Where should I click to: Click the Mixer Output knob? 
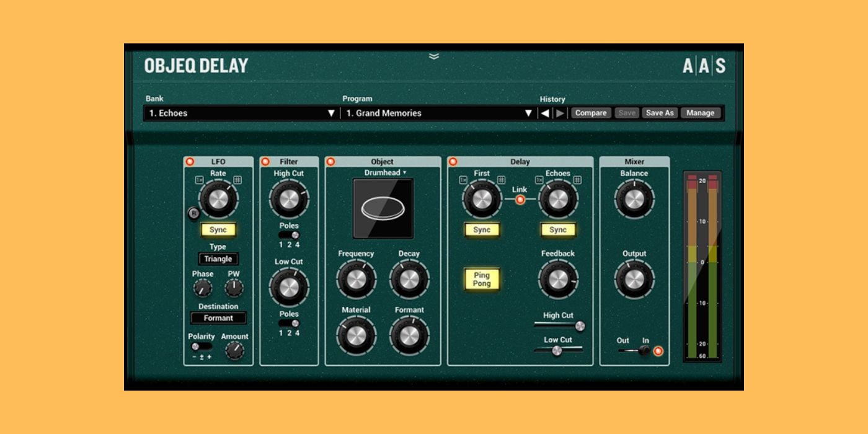click(x=634, y=279)
